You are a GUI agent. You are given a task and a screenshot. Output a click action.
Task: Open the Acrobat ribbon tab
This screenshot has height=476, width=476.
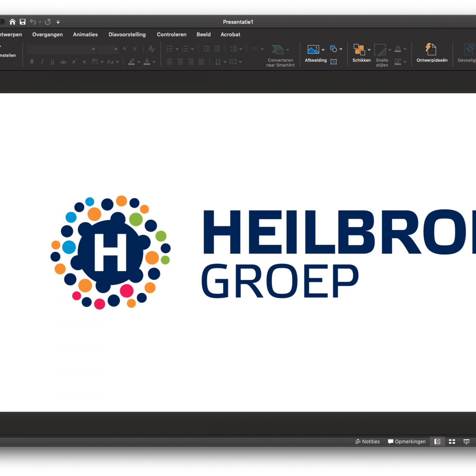point(230,35)
